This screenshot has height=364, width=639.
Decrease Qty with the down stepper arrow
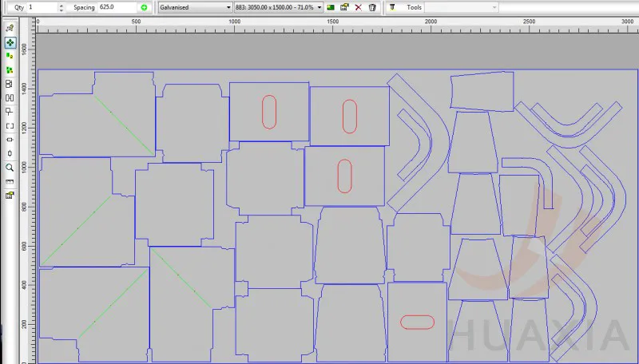pyautogui.click(x=62, y=10)
